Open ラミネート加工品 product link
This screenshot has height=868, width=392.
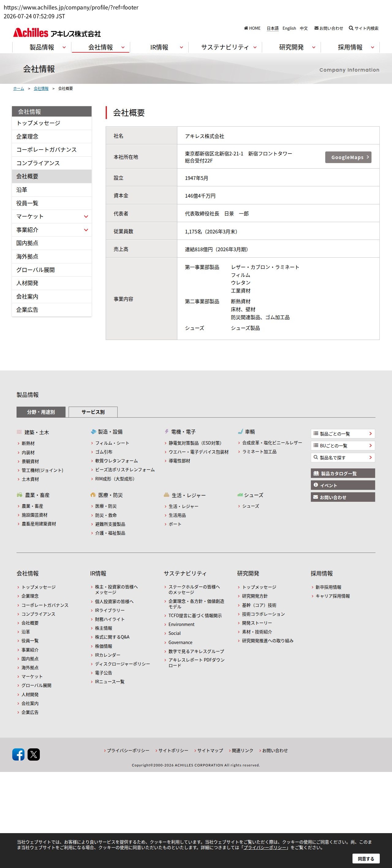pyautogui.click(x=259, y=452)
